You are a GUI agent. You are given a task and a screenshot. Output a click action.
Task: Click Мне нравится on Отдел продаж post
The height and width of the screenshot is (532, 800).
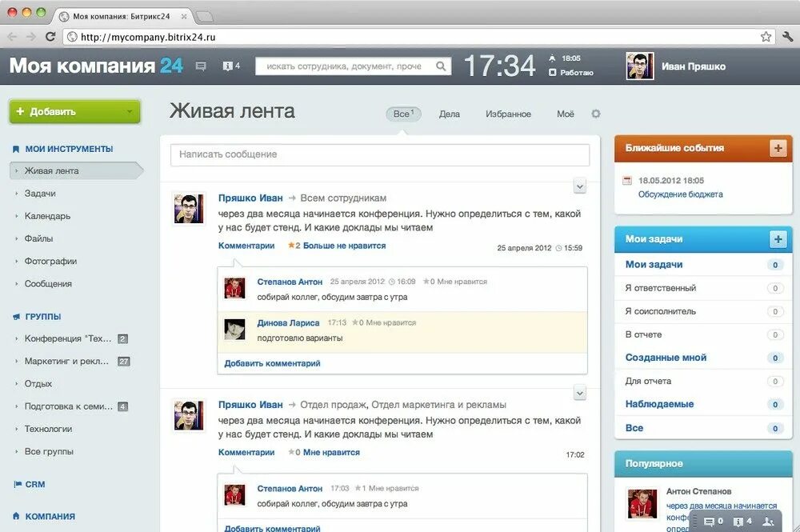pyautogui.click(x=331, y=453)
